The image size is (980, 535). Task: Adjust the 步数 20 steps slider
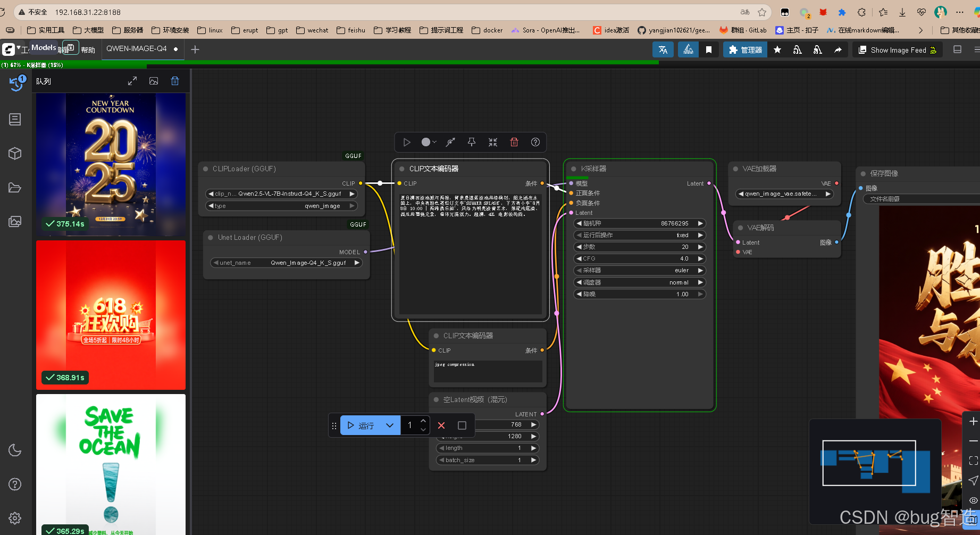(640, 247)
